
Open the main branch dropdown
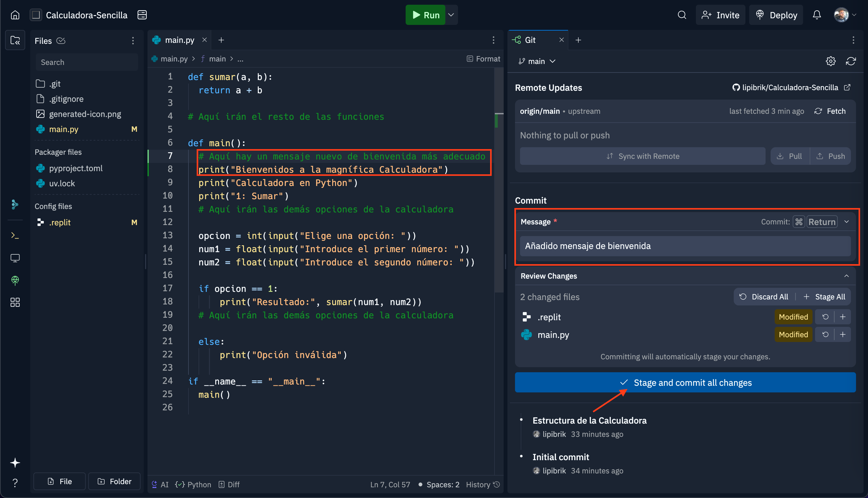(537, 61)
